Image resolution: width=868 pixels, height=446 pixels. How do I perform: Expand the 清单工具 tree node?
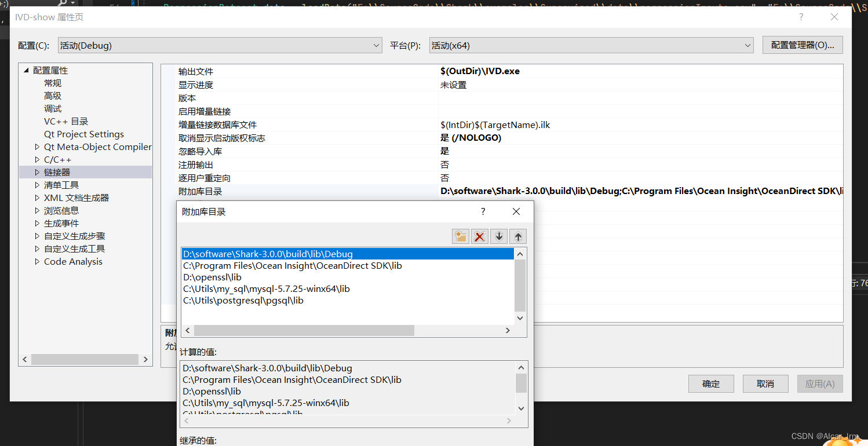pos(38,185)
